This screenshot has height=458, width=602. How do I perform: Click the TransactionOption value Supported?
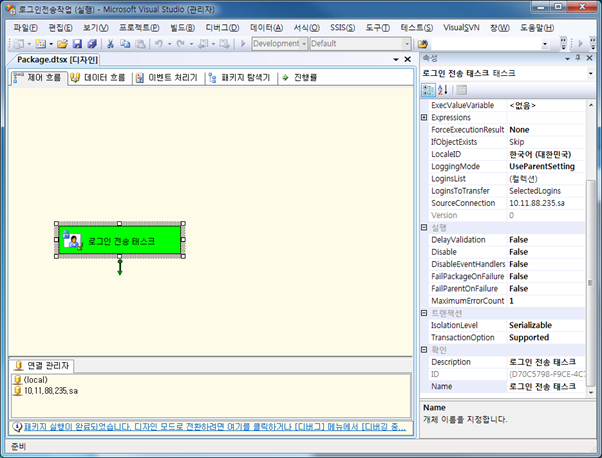coord(529,337)
